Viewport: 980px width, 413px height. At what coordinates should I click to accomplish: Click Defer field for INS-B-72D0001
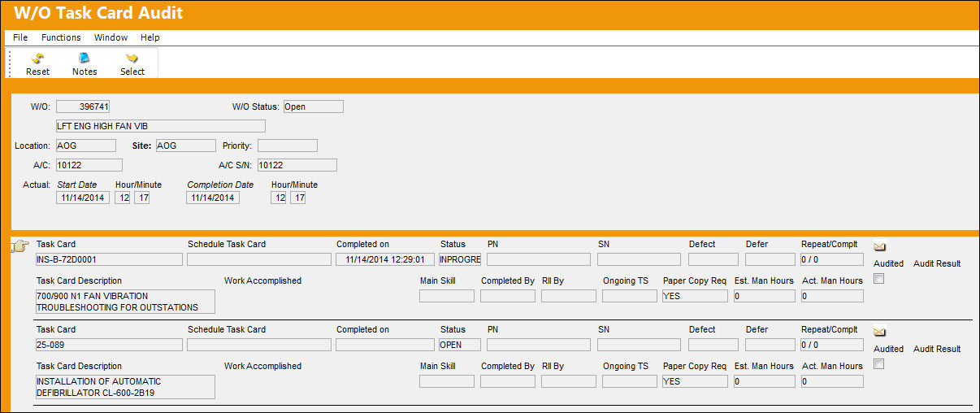[770, 259]
